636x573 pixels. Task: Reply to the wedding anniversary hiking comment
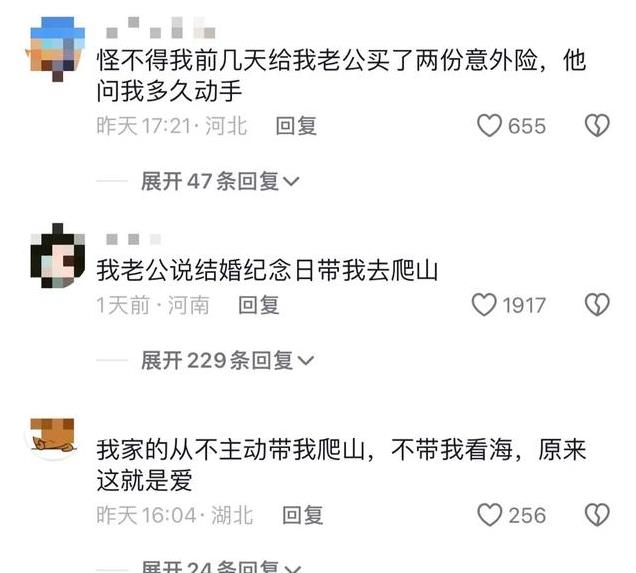tap(259, 305)
